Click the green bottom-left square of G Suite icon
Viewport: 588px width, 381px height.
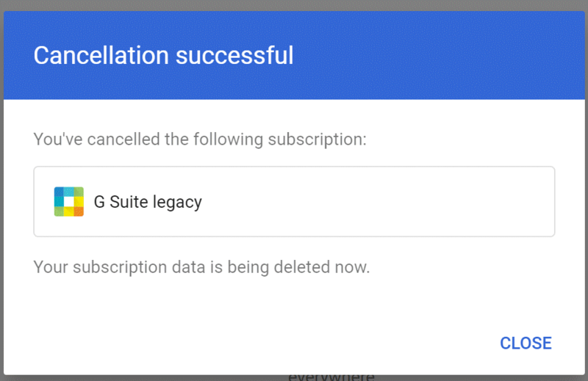coord(59,211)
